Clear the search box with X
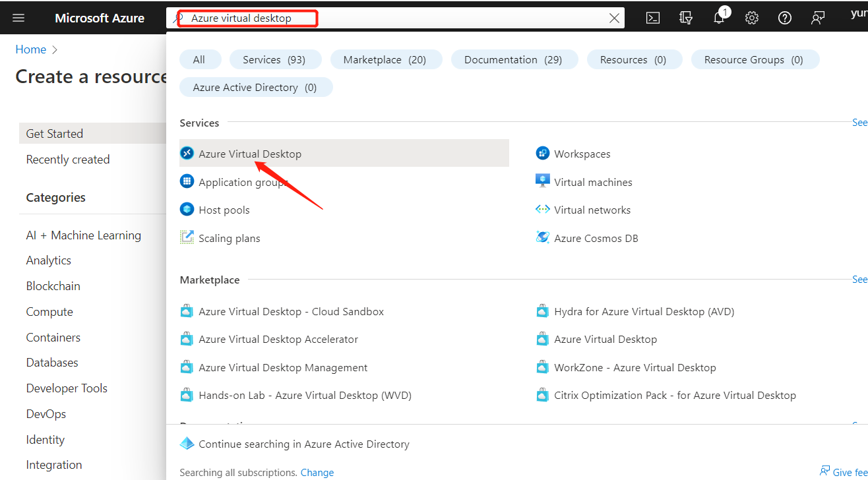Screen dimensions: 868x480 point(614,18)
